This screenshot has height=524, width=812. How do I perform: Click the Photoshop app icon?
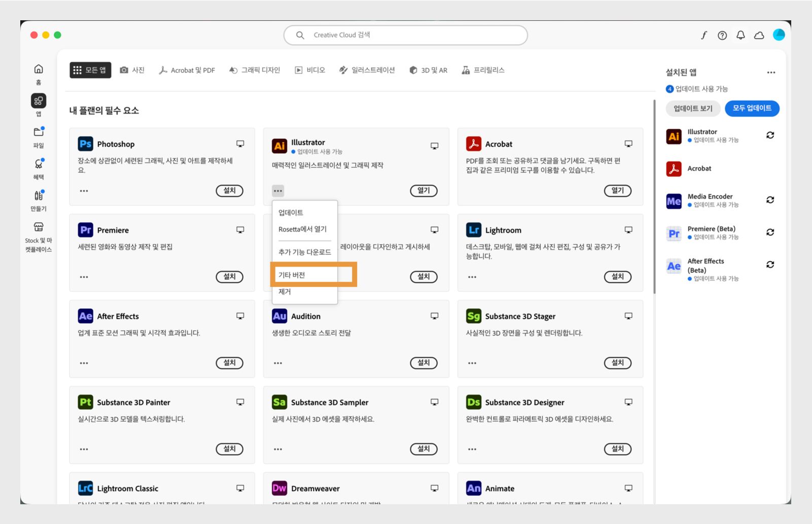click(85, 144)
